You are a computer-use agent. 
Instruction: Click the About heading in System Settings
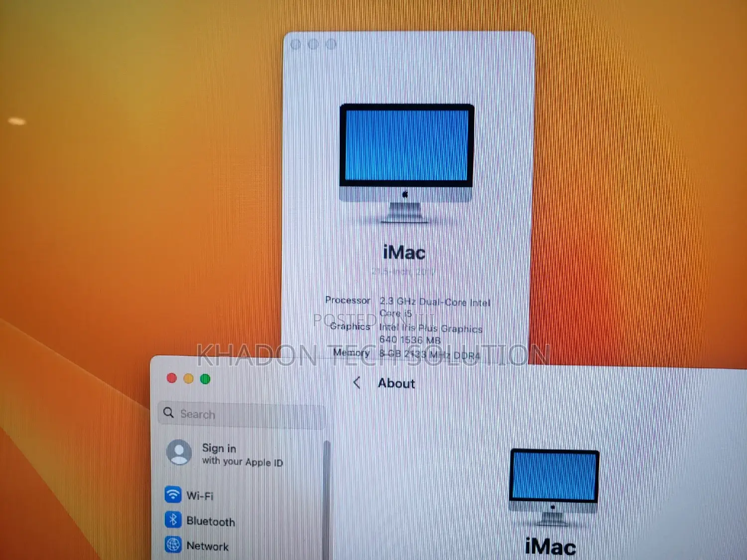[x=396, y=383]
